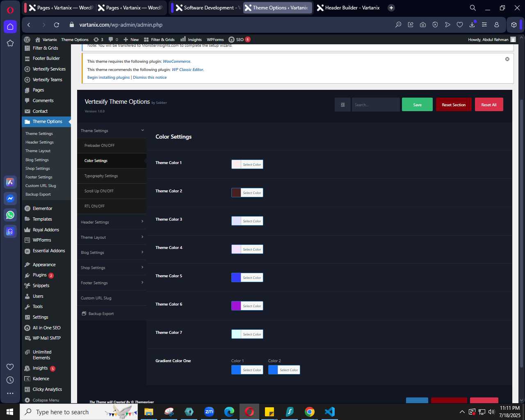The width and height of the screenshot is (525, 420).
Task: Open Preloader ON/OFF settings
Action: (x=112, y=146)
